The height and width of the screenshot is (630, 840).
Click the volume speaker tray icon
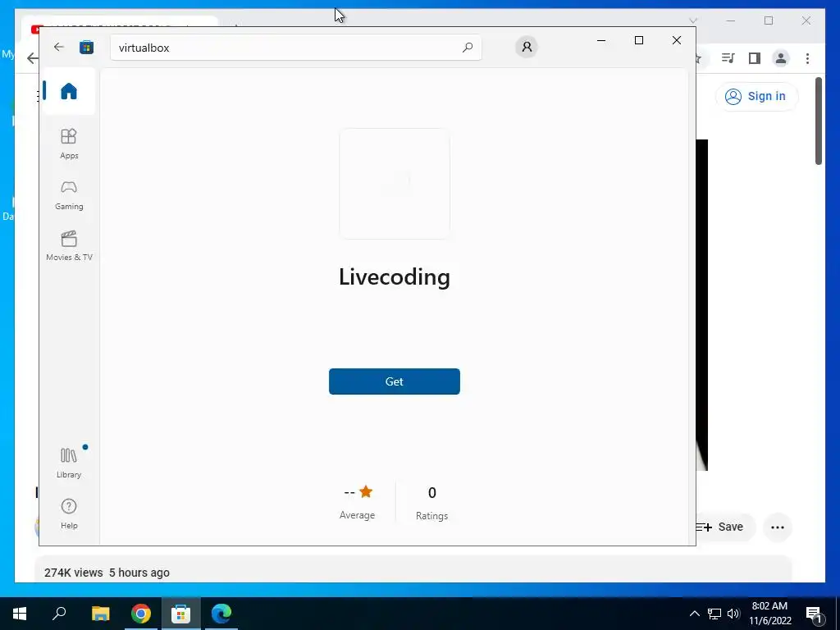[x=733, y=614]
